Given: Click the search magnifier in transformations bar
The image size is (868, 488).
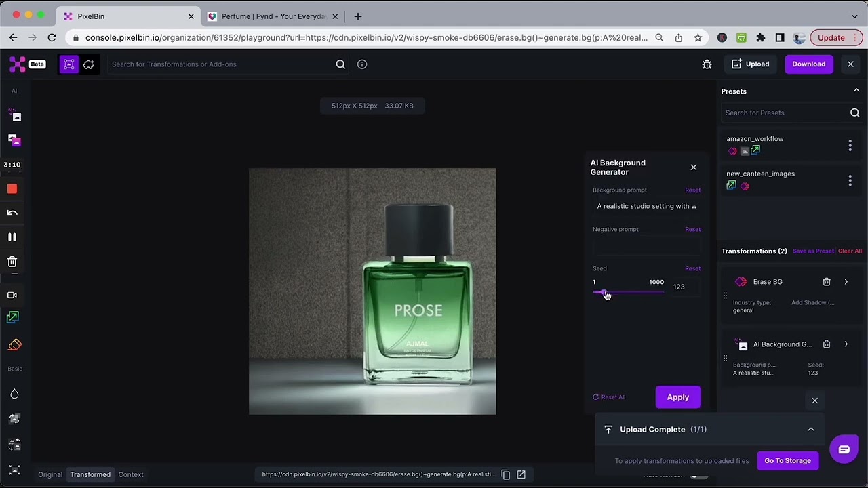Looking at the screenshot, I should click(340, 64).
